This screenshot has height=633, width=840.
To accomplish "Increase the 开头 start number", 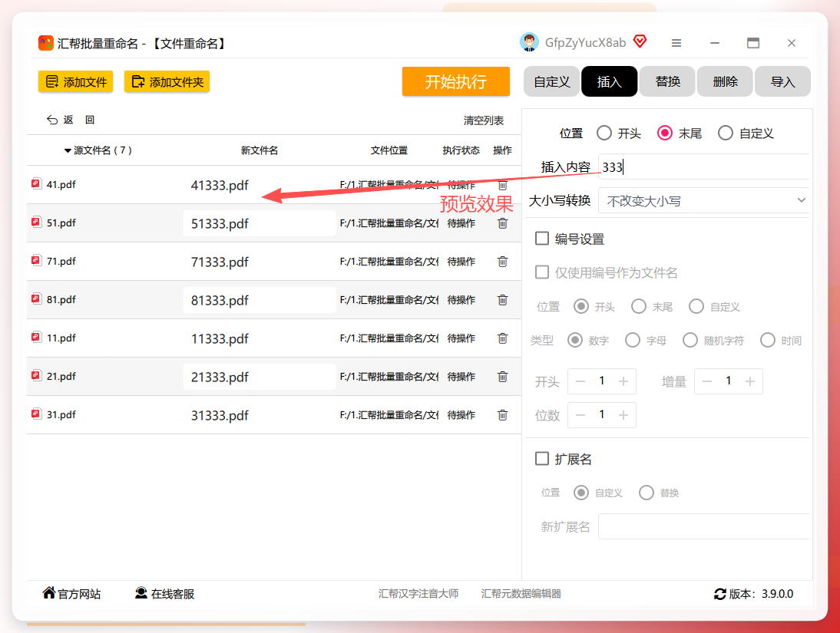I will (x=623, y=381).
